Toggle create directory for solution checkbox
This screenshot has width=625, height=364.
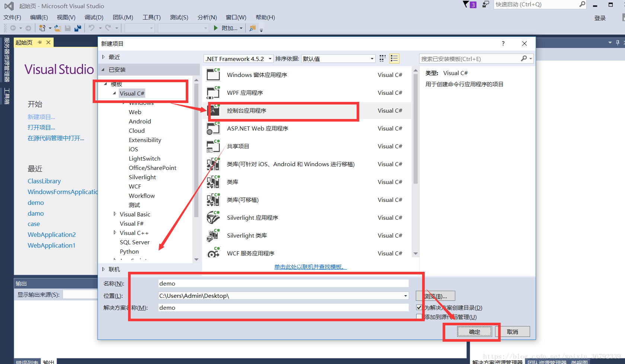(419, 307)
